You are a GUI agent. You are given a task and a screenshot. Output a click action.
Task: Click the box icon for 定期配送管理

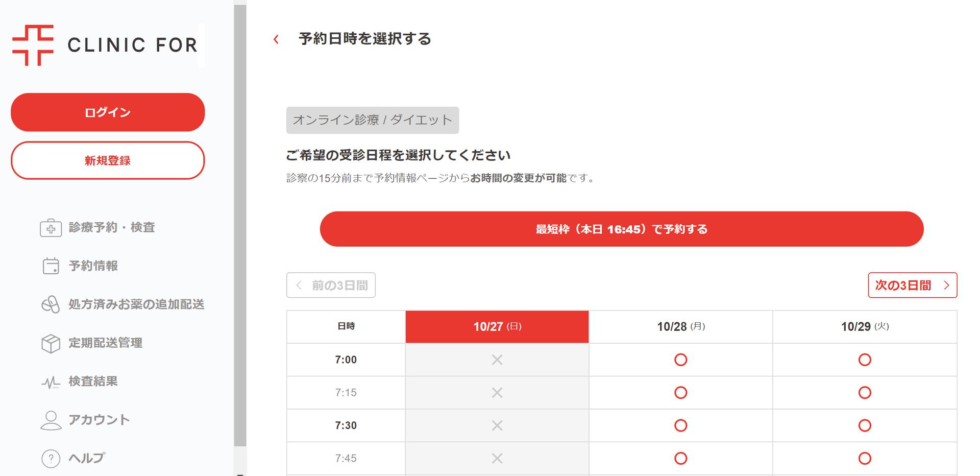point(51,343)
